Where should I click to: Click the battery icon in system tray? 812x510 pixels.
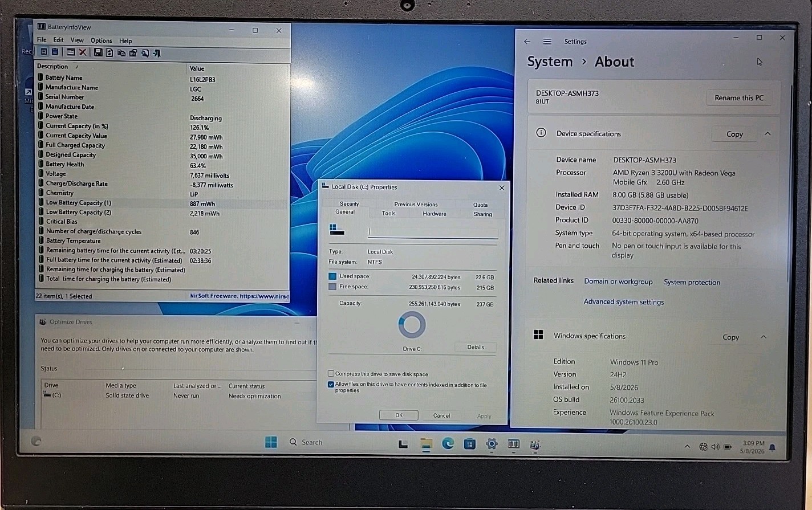click(728, 447)
